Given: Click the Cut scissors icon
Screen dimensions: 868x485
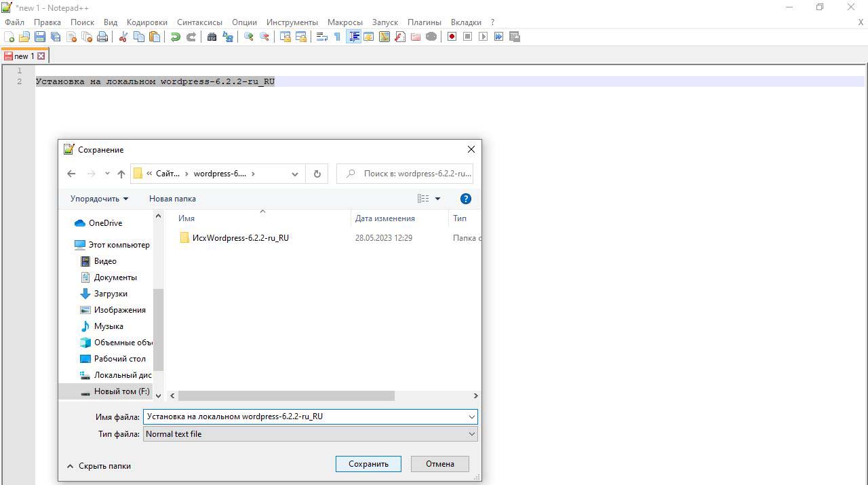Looking at the screenshot, I should 123,37.
